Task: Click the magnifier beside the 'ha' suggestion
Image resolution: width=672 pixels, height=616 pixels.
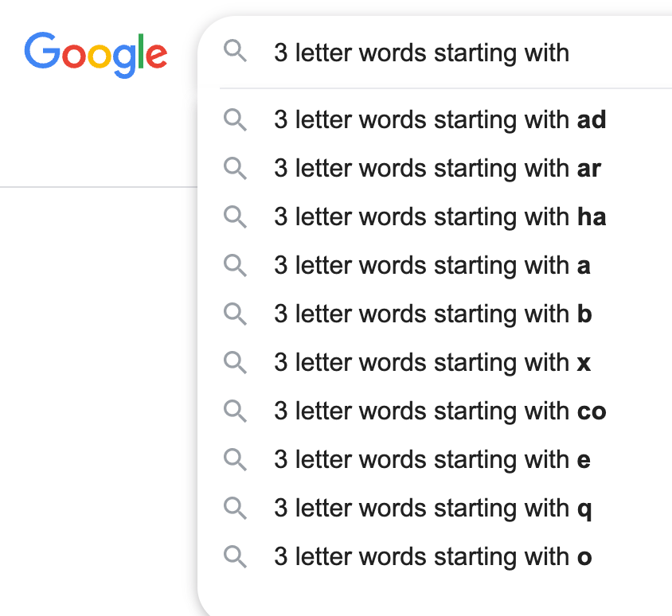Action: pos(235,216)
